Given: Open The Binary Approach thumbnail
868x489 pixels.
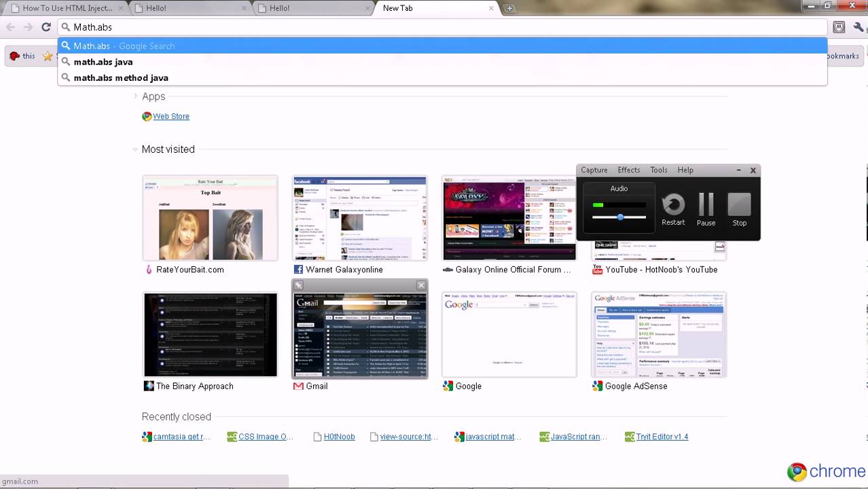Looking at the screenshot, I should [211, 334].
